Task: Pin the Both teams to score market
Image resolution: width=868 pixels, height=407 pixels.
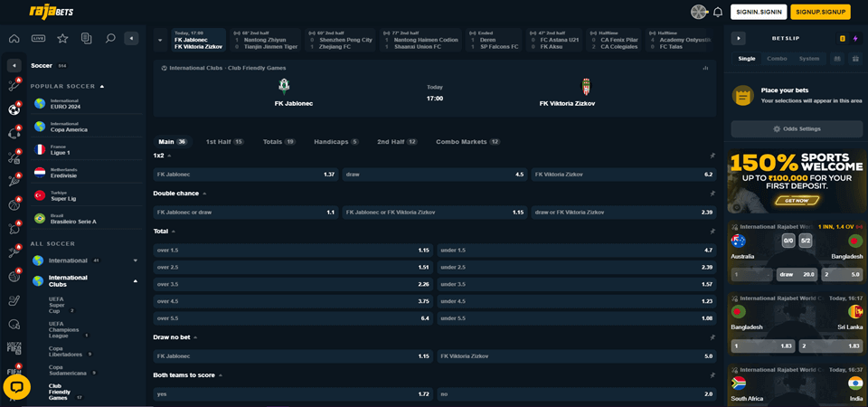Action: coord(712,375)
